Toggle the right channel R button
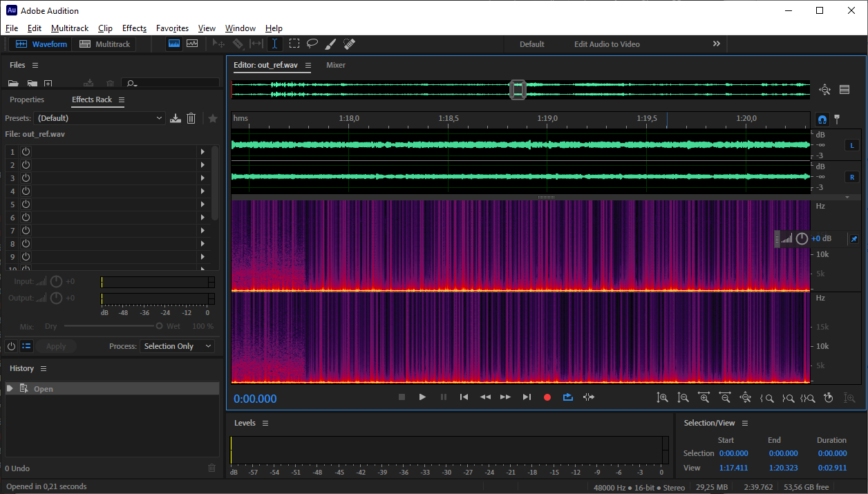The height and width of the screenshot is (494, 868). (x=852, y=178)
